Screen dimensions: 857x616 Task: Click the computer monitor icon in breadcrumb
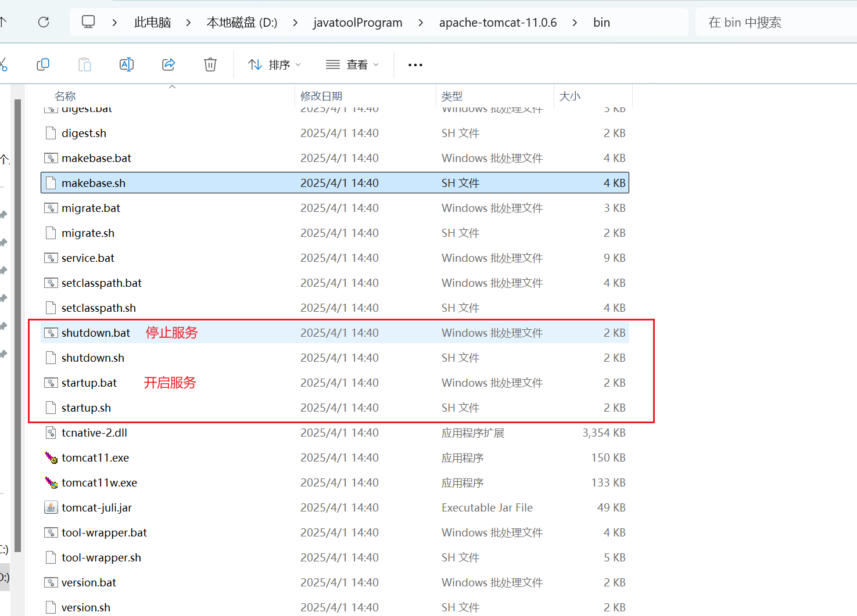[88, 22]
